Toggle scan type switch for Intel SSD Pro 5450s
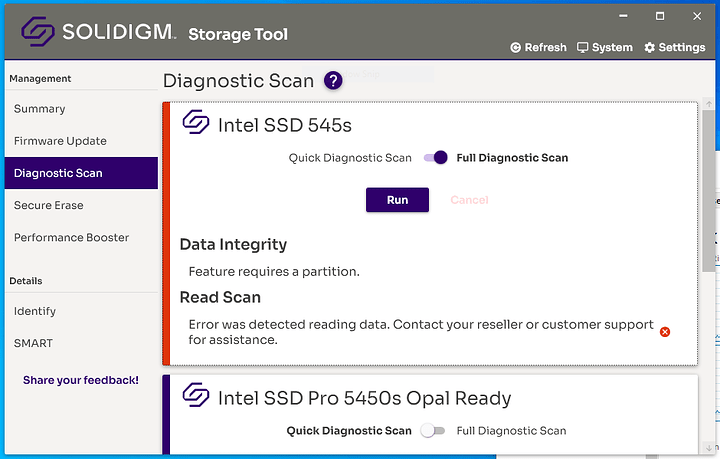 click(x=433, y=431)
